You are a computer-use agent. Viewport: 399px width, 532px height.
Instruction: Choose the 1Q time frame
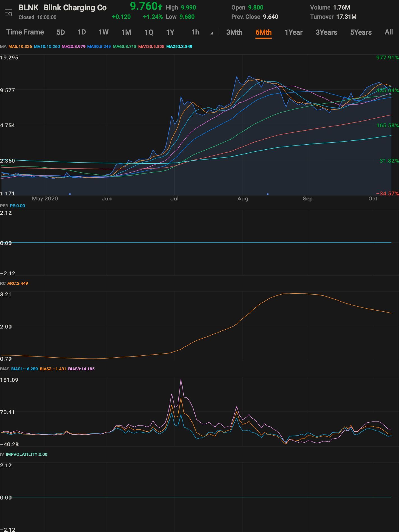(149, 32)
